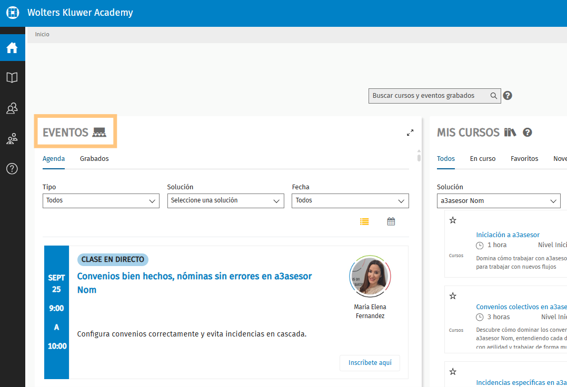Click the 1 hora duration text
This screenshot has width=567, height=387.
tap(497, 245)
